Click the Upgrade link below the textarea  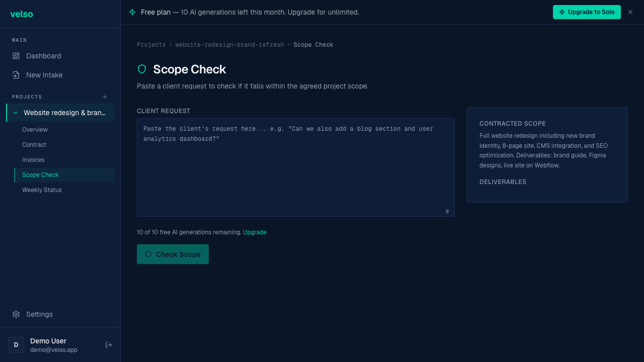click(255, 232)
